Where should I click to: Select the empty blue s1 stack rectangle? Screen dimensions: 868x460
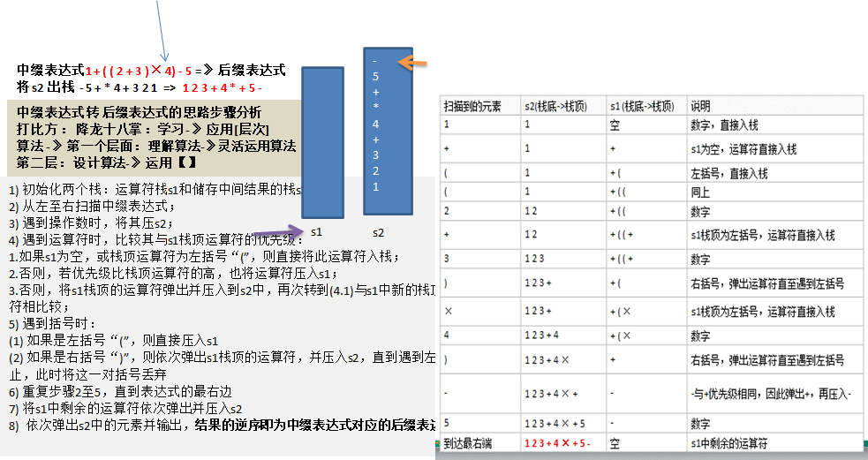point(322,143)
